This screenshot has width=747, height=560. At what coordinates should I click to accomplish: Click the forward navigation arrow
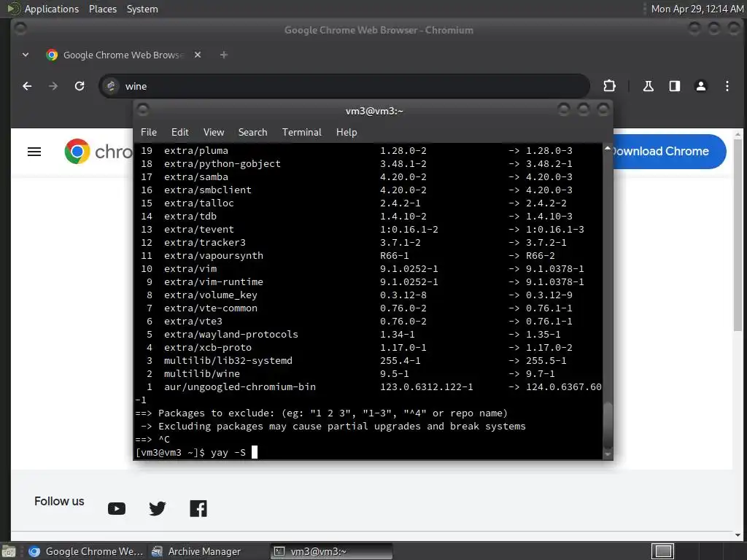point(53,86)
